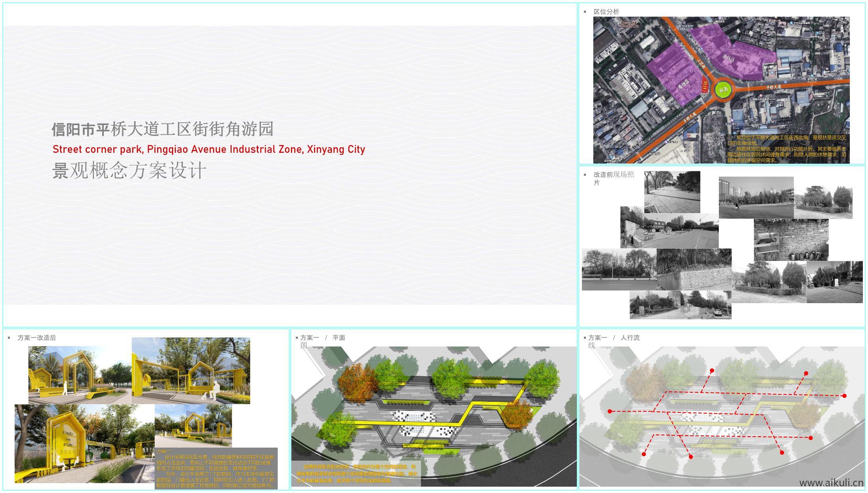Open the pedestrian flow diagram with red dashed lines
This screenshot has width=868, height=493.
(x=722, y=416)
